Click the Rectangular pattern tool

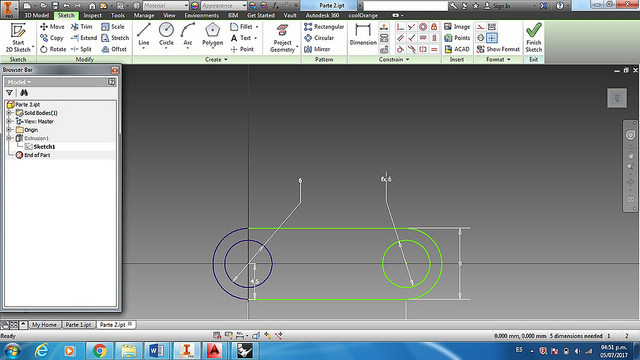coord(324,27)
